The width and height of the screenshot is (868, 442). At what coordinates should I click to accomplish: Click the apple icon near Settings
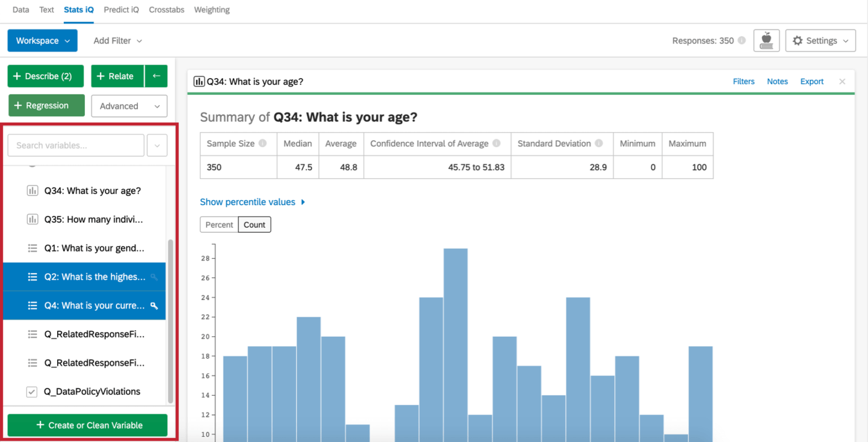click(x=766, y=40)
